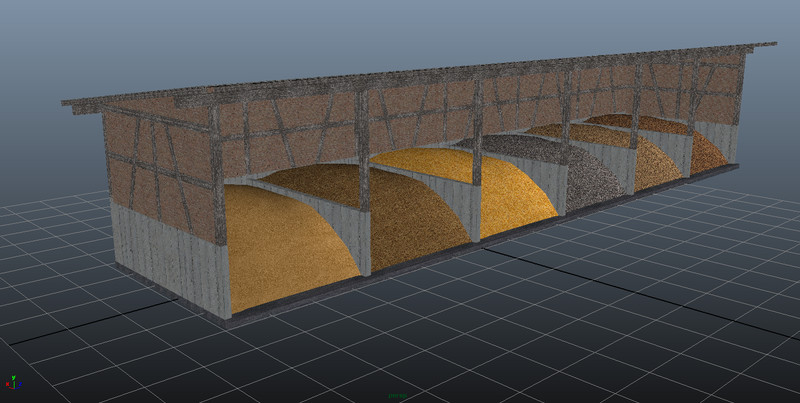Select the gray gravel pile
The width and height of the screenshot is (800, 403).
pyautogui.click(x=595, y=175)
